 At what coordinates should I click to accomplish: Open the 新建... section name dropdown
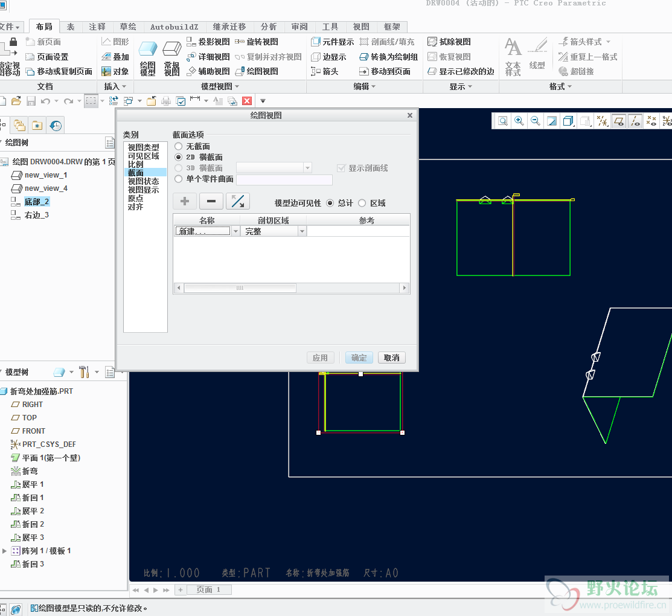pos(235,231)
